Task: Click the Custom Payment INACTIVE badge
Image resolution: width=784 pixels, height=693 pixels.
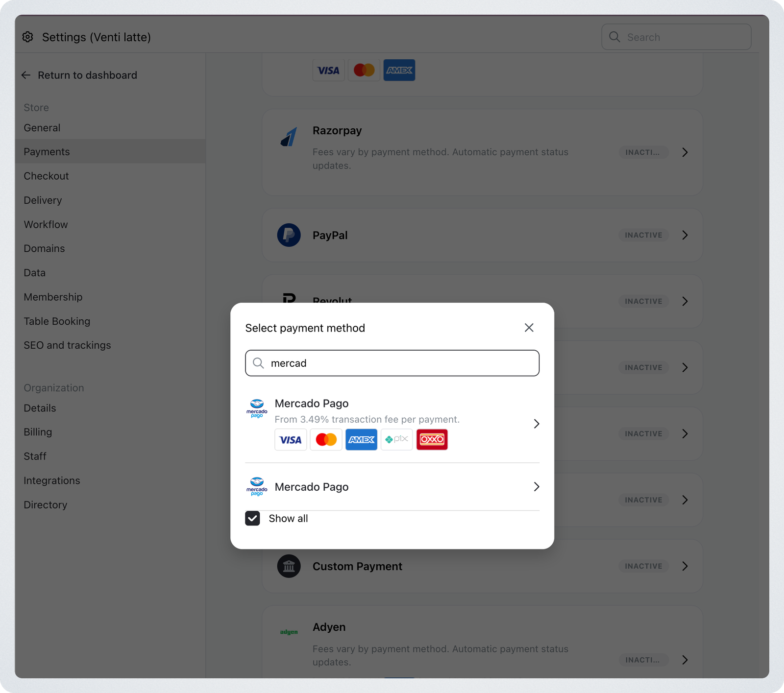Action: point(643,566)
